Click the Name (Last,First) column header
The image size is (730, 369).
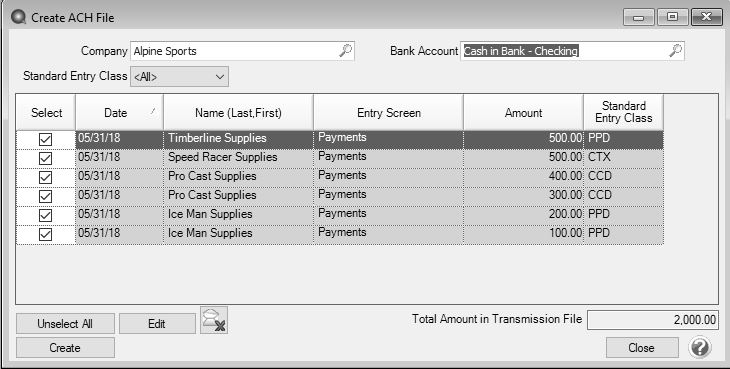pos(238,113)
